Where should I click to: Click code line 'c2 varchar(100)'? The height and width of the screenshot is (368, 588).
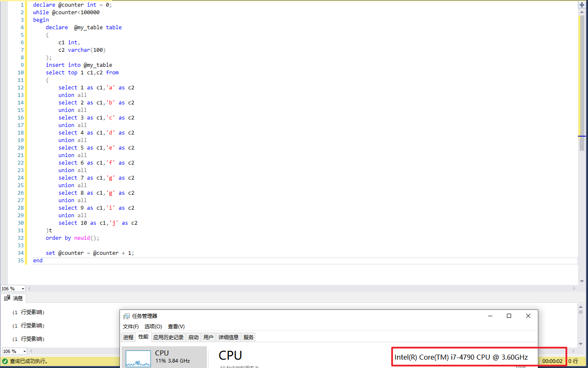point(82,50)
